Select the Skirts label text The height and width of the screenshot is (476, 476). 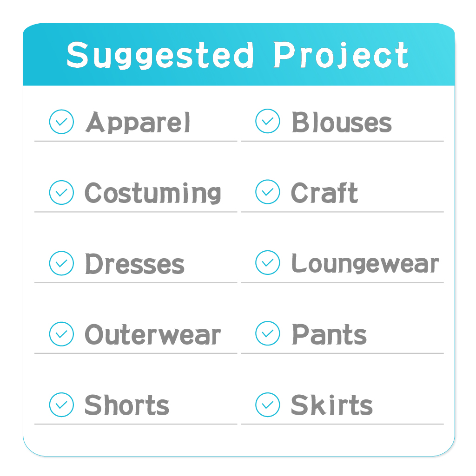click(x=332, y=404)
